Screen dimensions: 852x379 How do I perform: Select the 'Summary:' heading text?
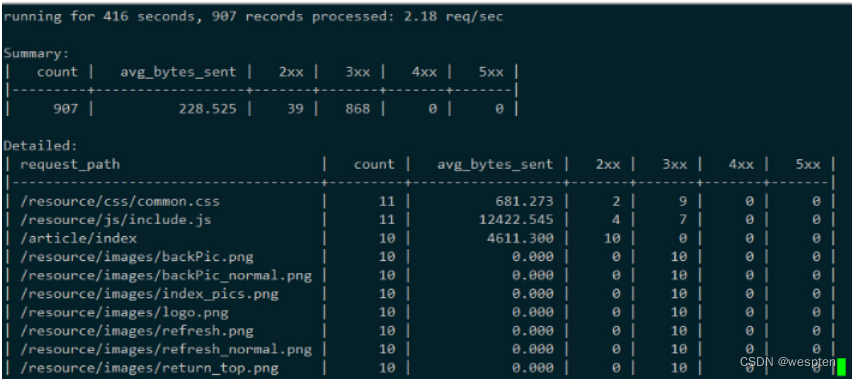pos(36,54)
